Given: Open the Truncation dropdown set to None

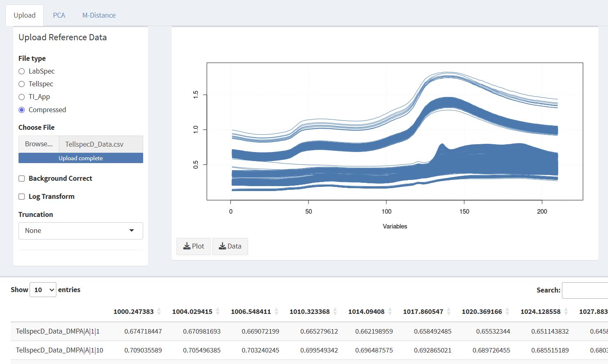Looking at the screenshot, I should [81, 230].
